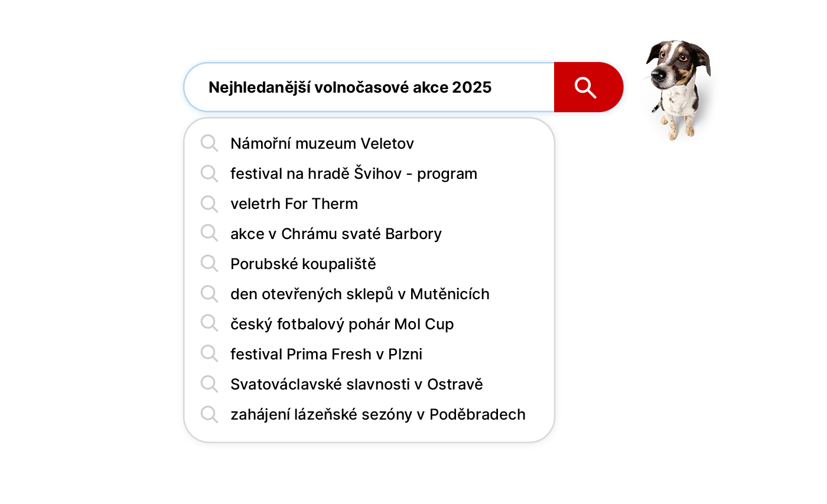Click the magnifier icon beside Námořní muzeum Veletov
The height and width of the screenshot is (504, 827).
(x=209, y=143)
